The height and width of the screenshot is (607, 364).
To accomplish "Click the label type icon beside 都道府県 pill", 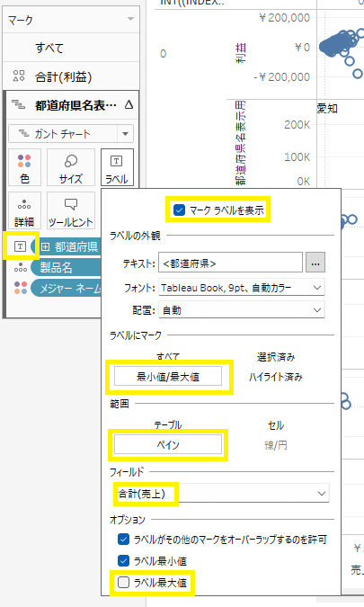I will [x=20, y=246].
